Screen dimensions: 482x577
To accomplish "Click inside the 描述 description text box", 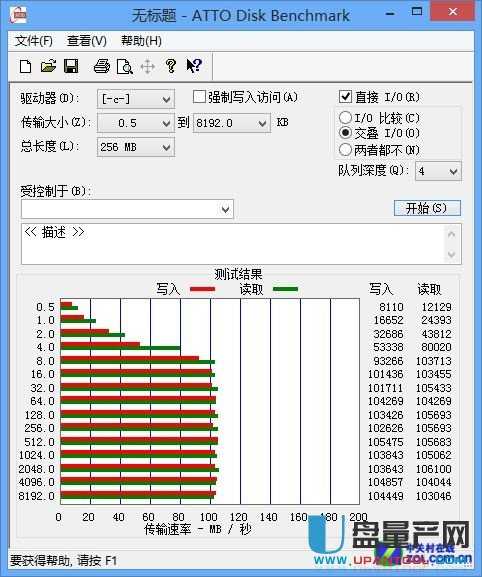I will [x=232, y=244].
